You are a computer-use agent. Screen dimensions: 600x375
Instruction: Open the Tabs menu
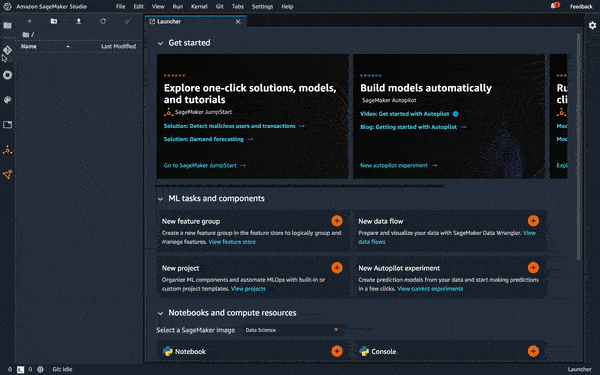point(238,7)
